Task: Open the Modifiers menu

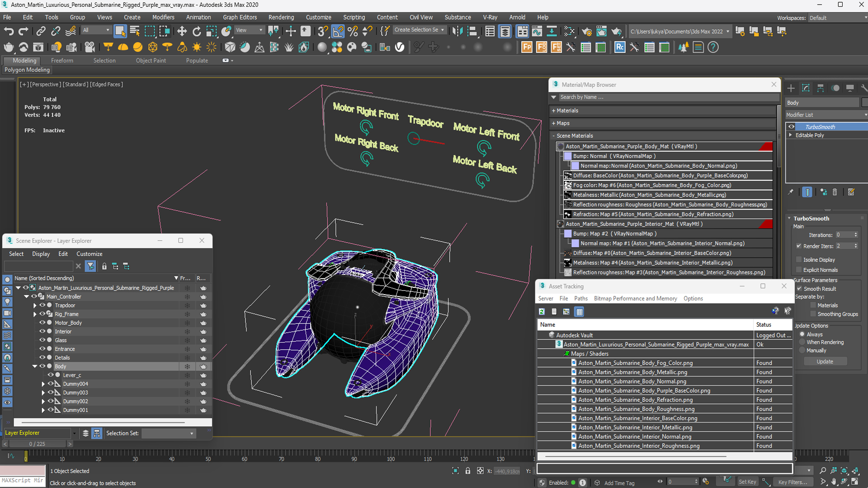Action: 163,17
